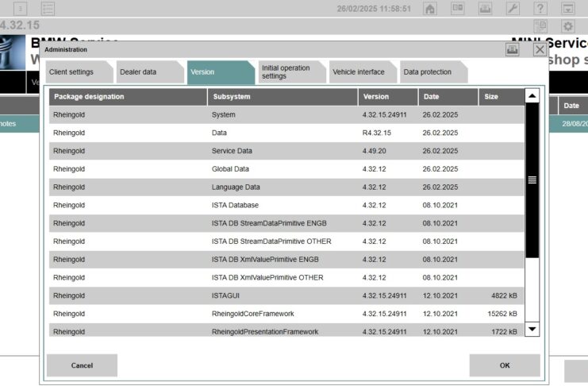Open the wrench settings icon in toolbar
Viewport: 588px width, 386px height.
[513, 8]
